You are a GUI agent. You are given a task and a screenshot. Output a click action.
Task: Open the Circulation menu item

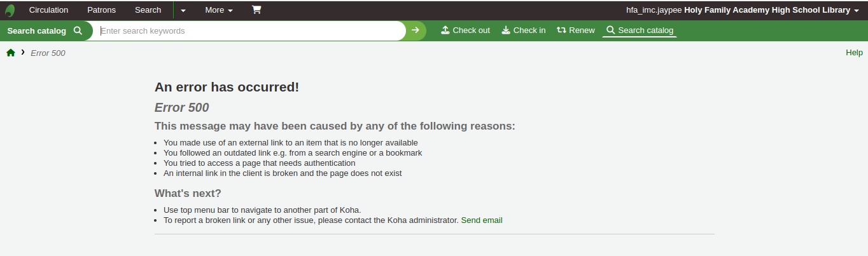[48, 10]
